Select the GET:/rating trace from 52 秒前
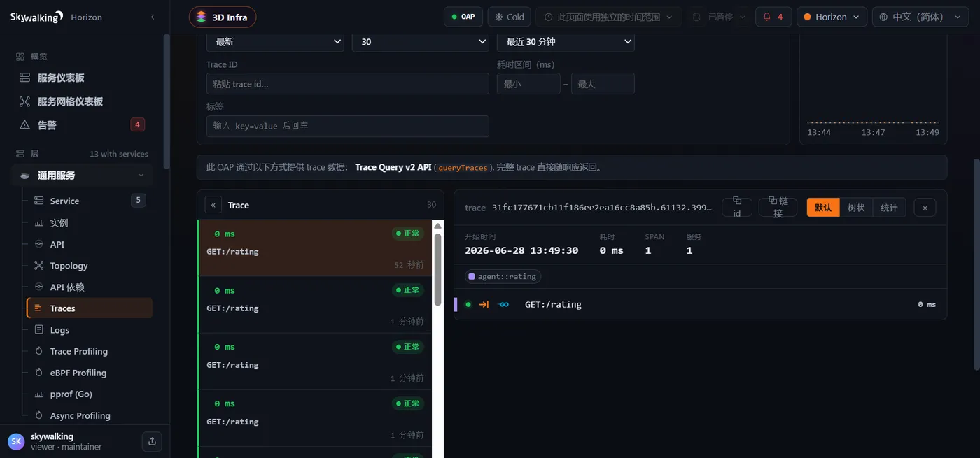The height and width of the screenshot is (458, 980). point(315,248)
